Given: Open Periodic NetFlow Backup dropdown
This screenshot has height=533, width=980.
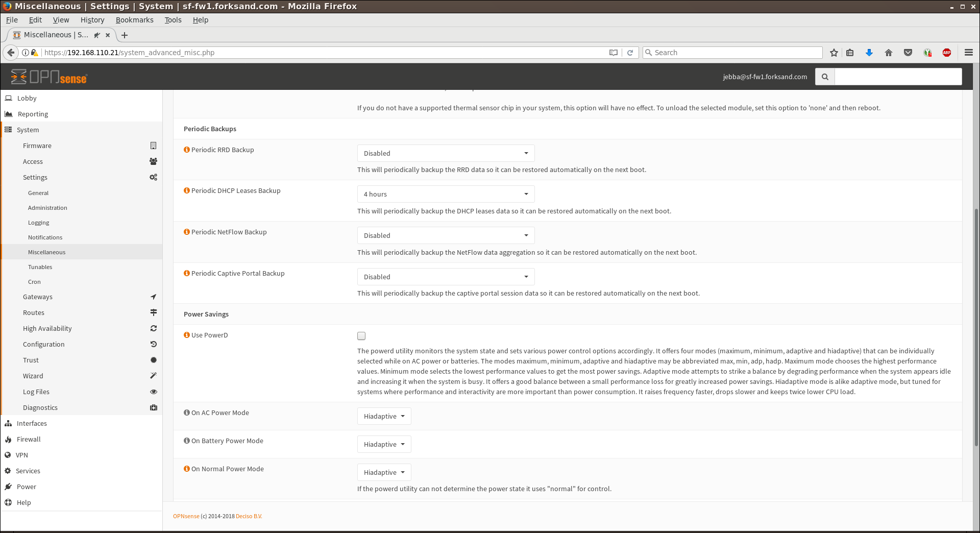Looking at the screenshot, I should tap(446, 236).
